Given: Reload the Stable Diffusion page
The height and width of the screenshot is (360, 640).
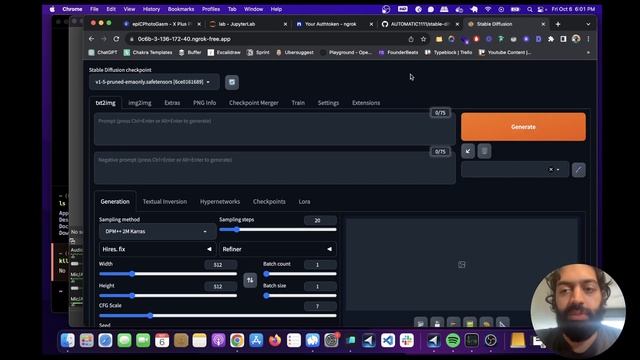Looking at the screenshot, I should [x=116, y=39].
